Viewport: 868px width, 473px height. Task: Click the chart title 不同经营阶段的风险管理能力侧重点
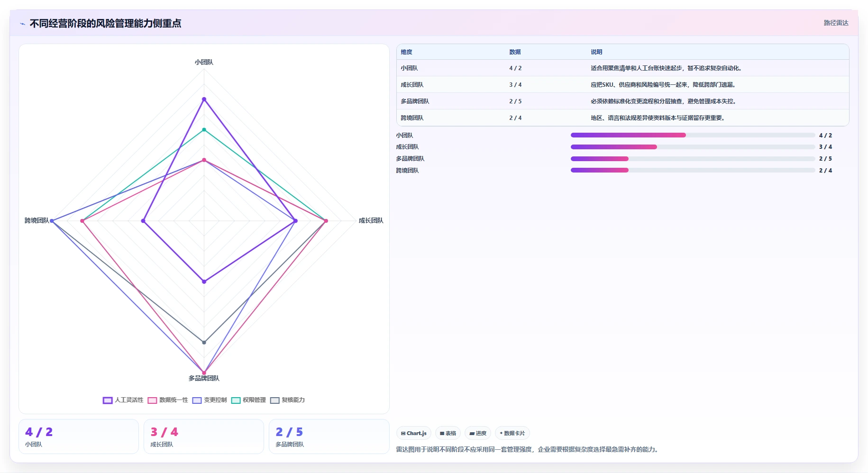pyautogui.click(x=105, y=23)
